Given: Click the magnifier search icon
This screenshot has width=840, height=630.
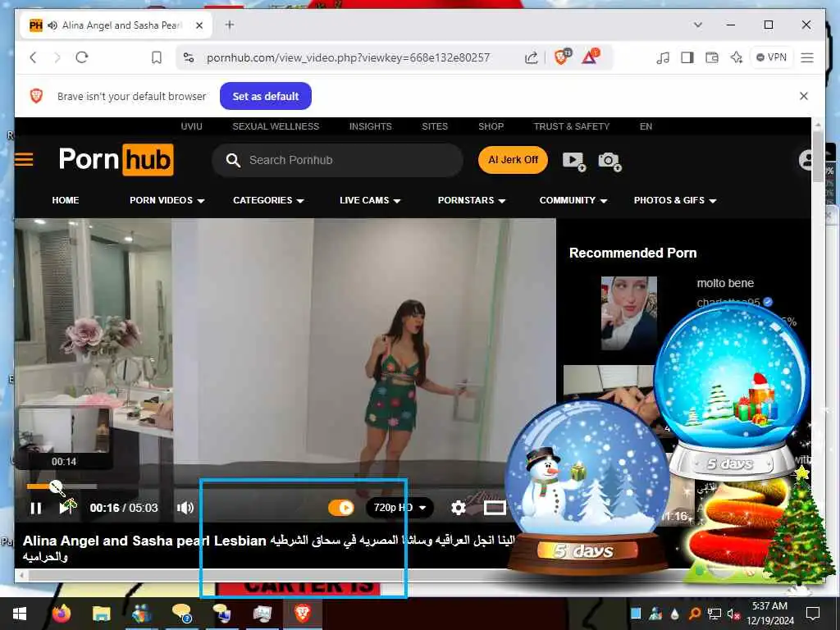Looking at the screenshot, I should [232, 160].
